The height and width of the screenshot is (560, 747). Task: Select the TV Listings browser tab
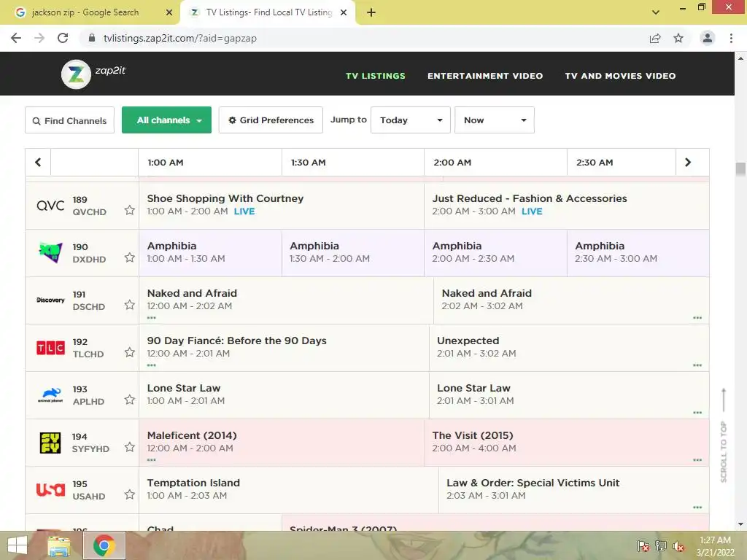tap(267, 12)
